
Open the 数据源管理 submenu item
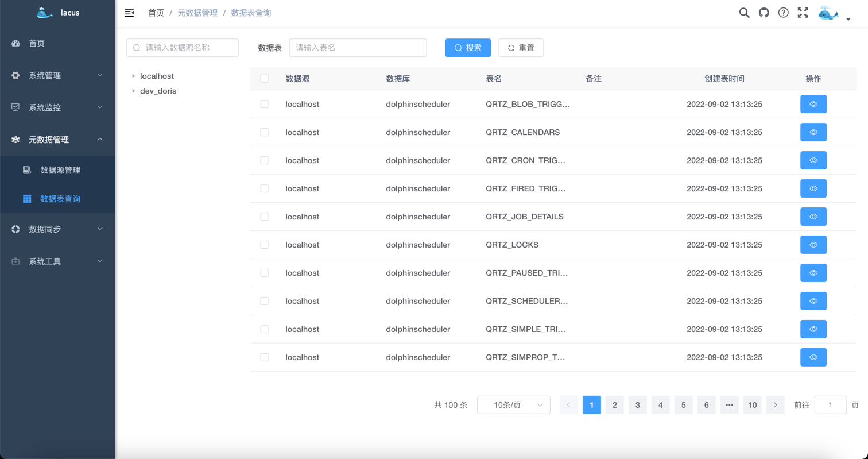57,170
